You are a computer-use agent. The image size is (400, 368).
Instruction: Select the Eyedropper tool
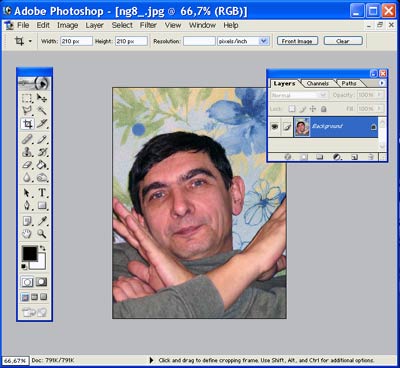42,221
